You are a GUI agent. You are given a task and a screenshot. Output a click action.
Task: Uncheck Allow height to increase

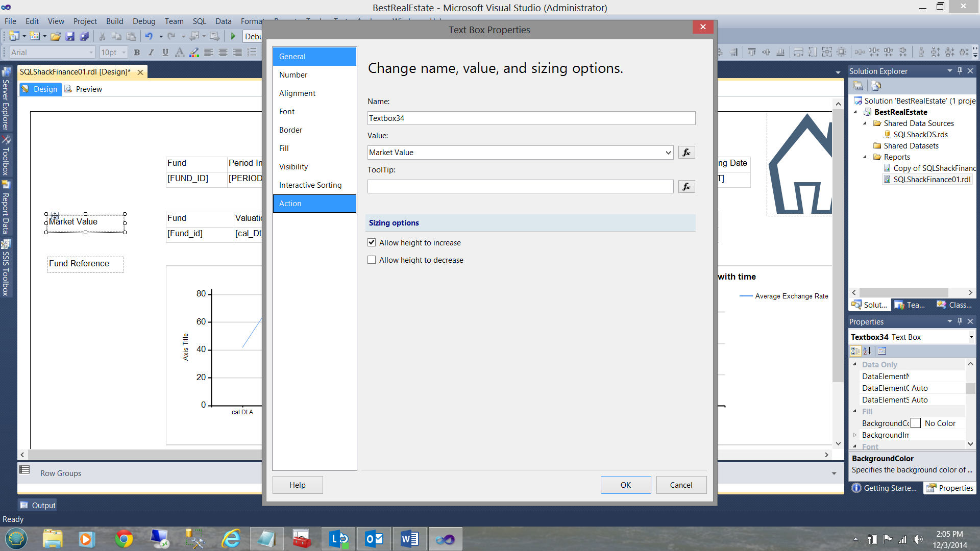point(372,243)
